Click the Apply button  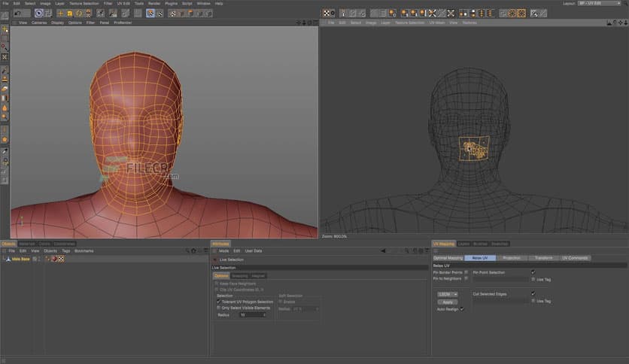coord(448,302)
